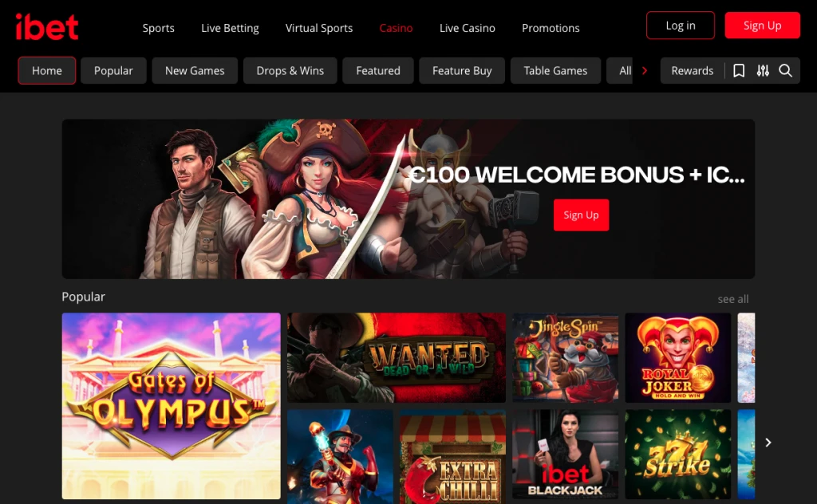Click Sign Up on the welcome bonus banner
Screen dimensions: 817x504
pos(581,215)
